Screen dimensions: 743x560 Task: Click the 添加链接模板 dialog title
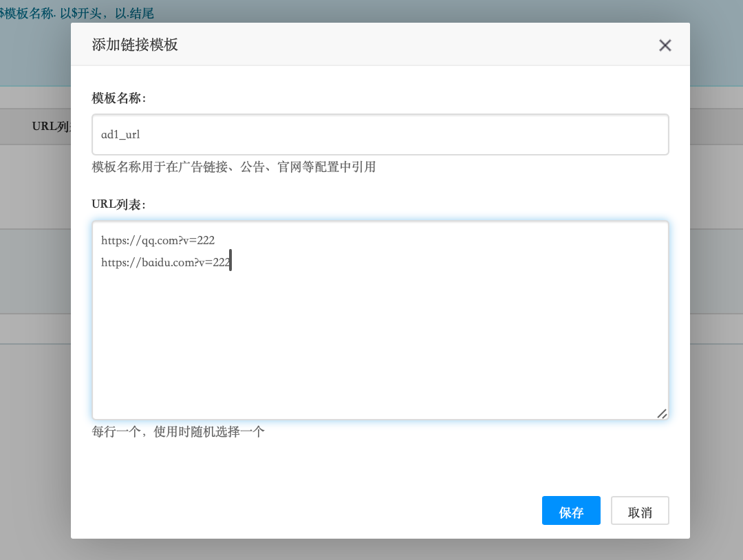click(x=135, y=45)
